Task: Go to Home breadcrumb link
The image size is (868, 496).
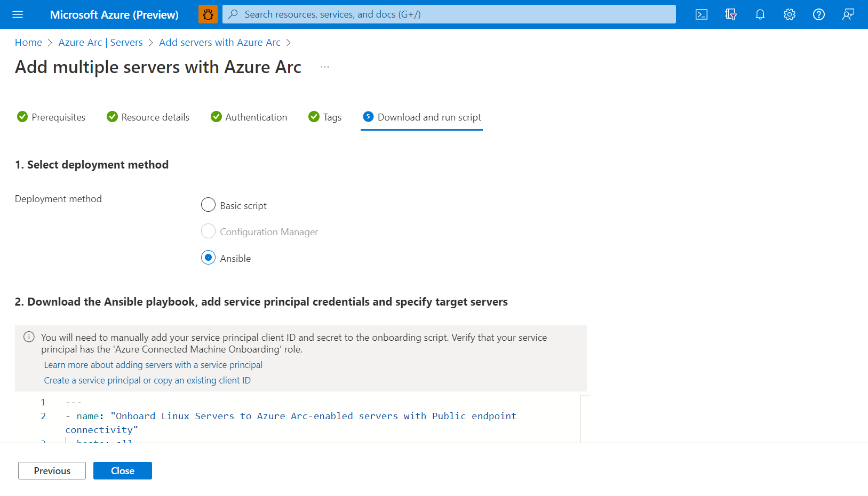Action: pyautogui.click(x=28, y=43)
